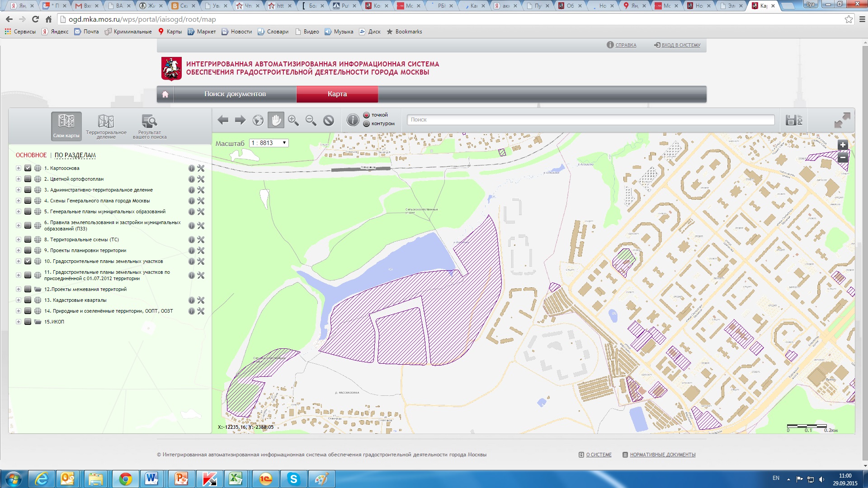Image resolution: width=868 pixels, height=488 pixels.
Task: Open НОРМАТИВНЫЕ ДОКУМЕНТЫ footer link
Action: pyautogui.click(x=663, y=455)
